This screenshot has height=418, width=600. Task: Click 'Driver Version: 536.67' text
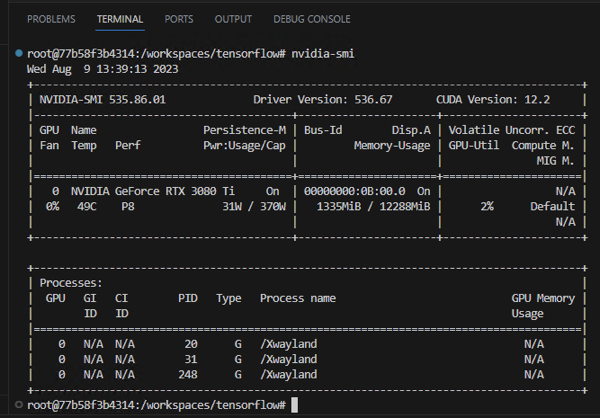pos(323,100)
